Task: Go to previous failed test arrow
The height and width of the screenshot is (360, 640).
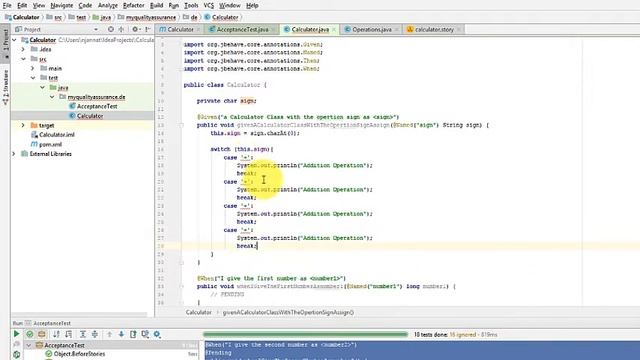Action: [109, 334]
